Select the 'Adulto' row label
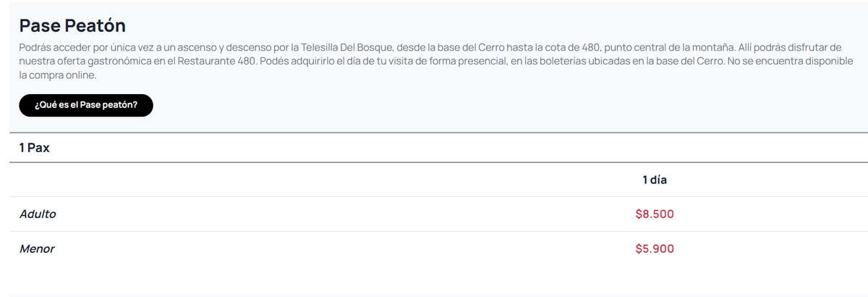 click(x=38, y=214)
